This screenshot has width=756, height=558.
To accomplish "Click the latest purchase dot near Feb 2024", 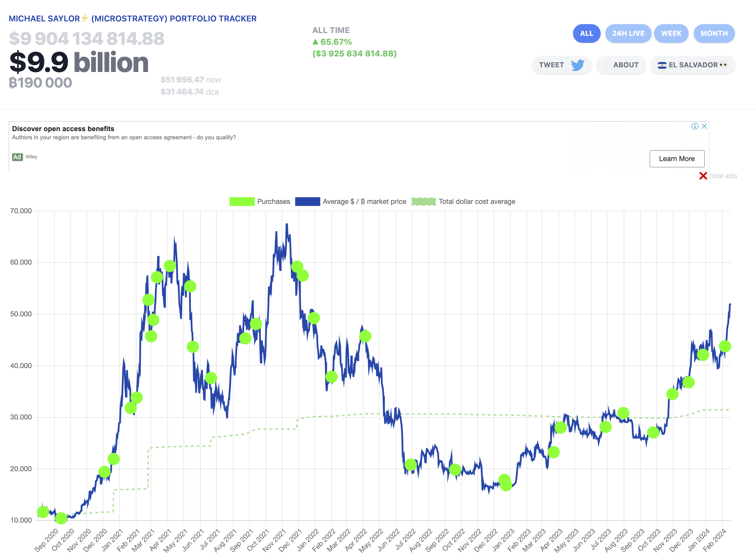I will coord(725,346).
